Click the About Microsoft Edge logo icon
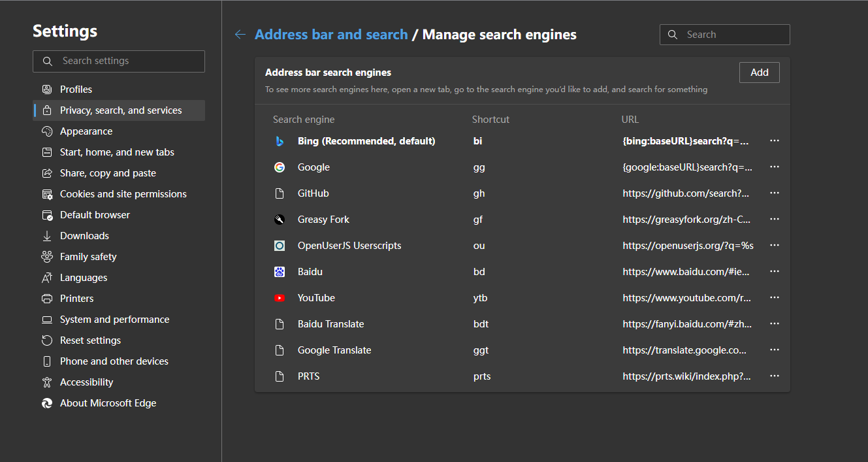 pos(47,403)
